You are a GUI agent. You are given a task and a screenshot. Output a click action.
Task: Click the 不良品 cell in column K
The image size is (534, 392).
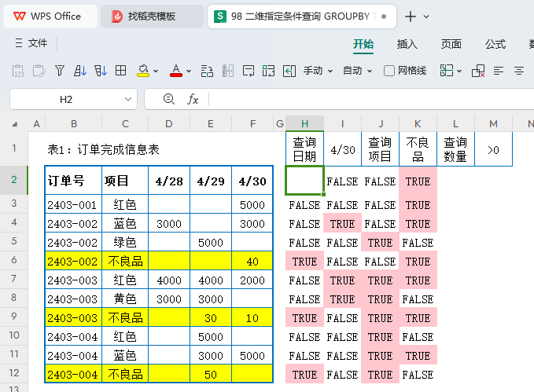coord(418,149)
